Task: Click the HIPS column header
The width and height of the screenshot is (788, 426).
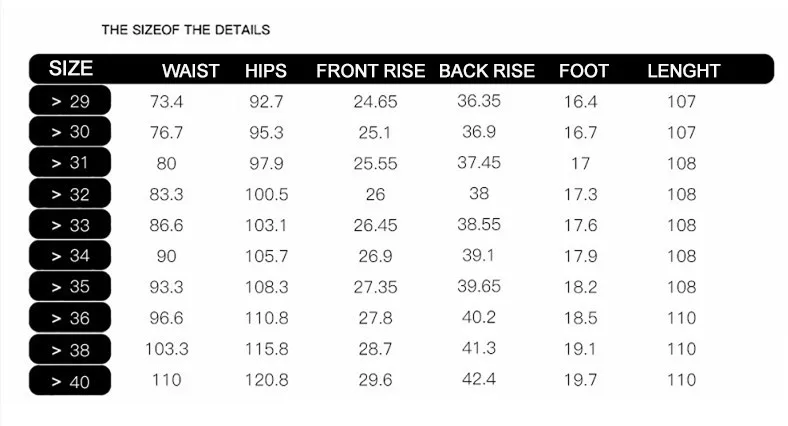Action: click(265, 71)
